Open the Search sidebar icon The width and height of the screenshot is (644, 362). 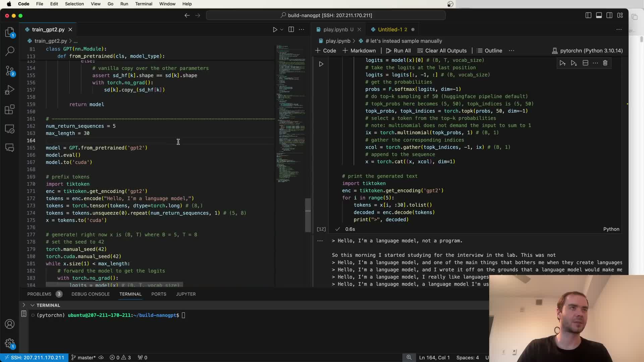[10, 51]
